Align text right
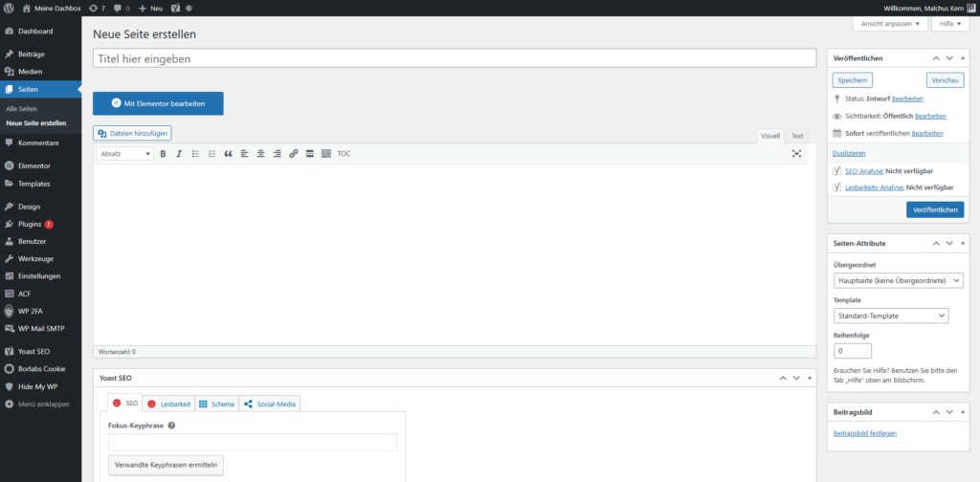The width and height of the screenshot is (980, 482). [277, 154]
